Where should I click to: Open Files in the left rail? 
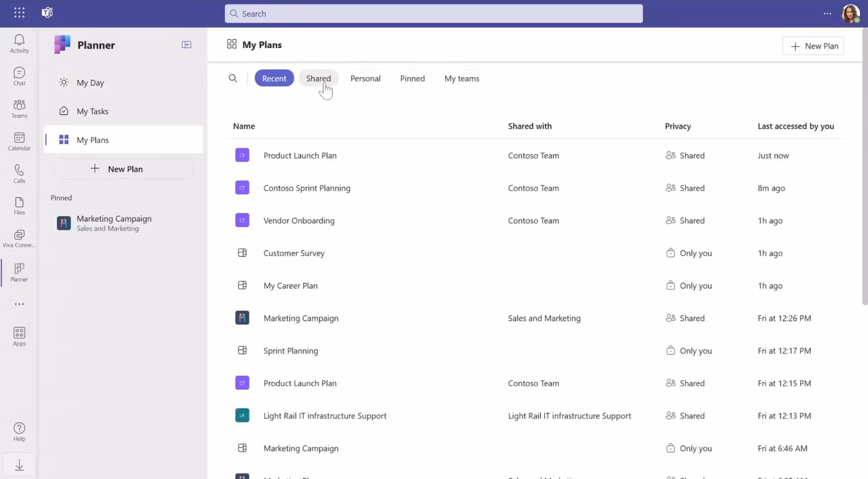point(19,206)
